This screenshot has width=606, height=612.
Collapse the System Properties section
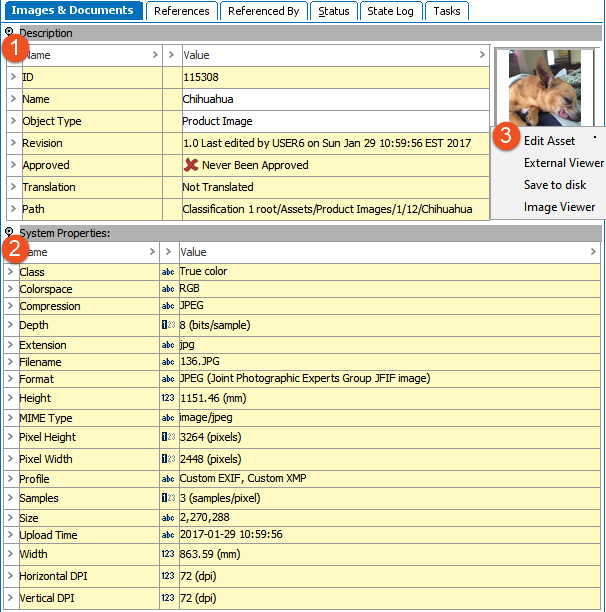9,232
